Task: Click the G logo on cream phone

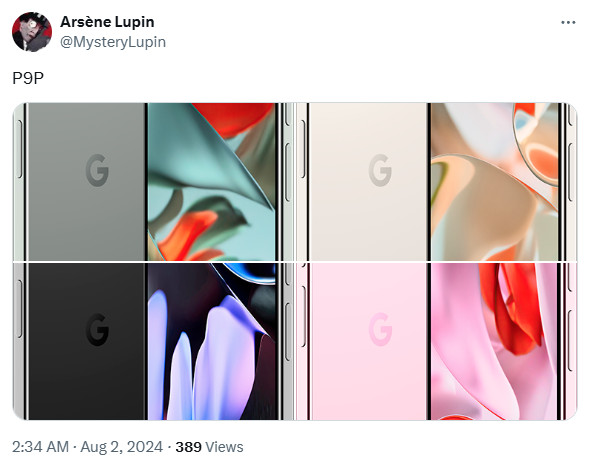Action: coord(380,170)
